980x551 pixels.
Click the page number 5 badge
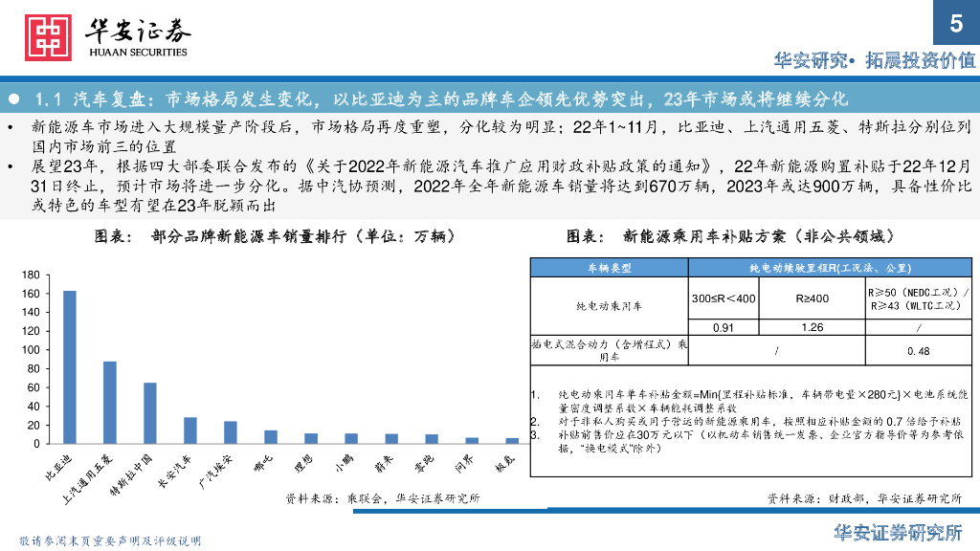pos(956,23)
